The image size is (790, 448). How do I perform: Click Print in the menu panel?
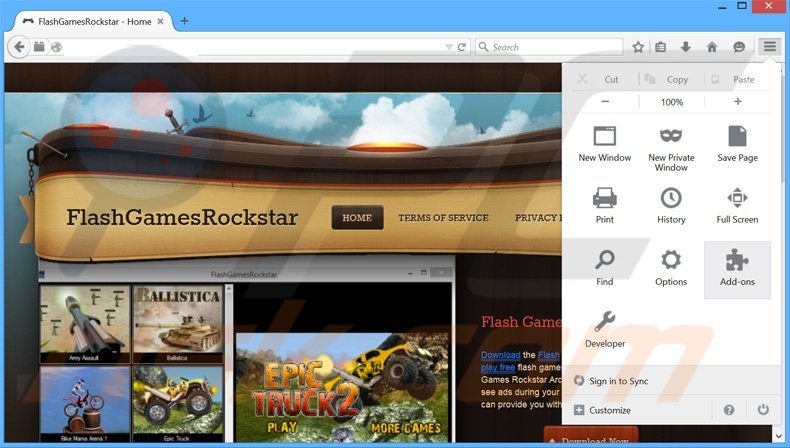pos(605,206)
